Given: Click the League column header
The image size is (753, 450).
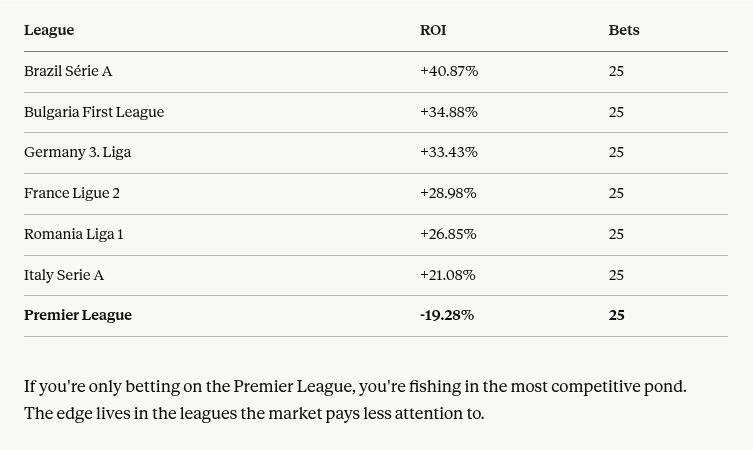Looking at the screenshot, I should [49, 30].
